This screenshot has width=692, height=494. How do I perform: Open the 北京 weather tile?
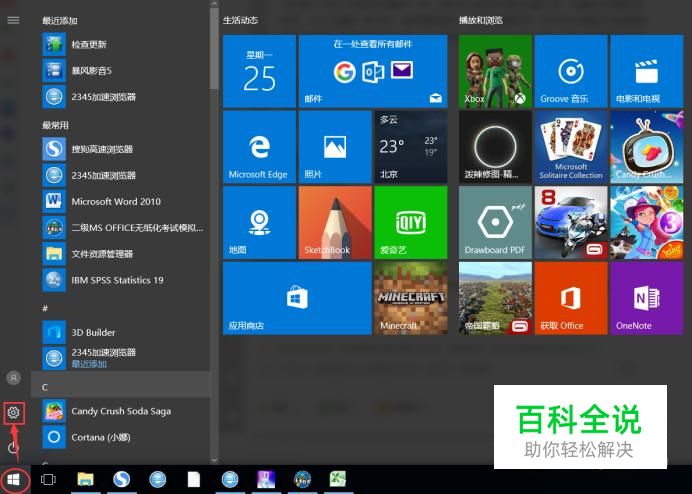pyautogui.click(x=411, y=147)
